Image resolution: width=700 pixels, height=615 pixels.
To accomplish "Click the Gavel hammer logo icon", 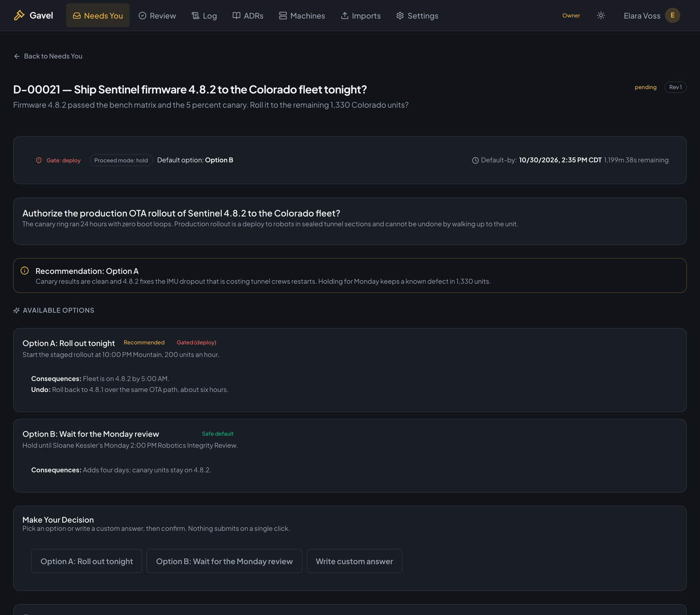I will point(19,16).
